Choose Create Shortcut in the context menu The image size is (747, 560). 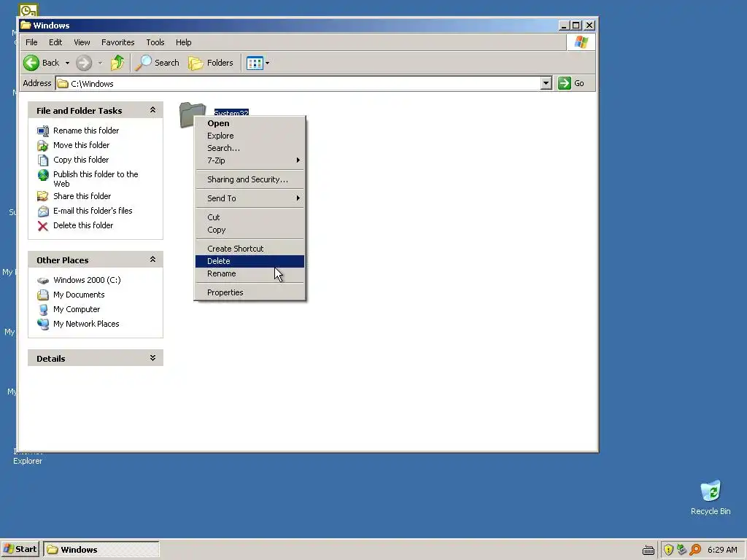click(x=249, y=249)
